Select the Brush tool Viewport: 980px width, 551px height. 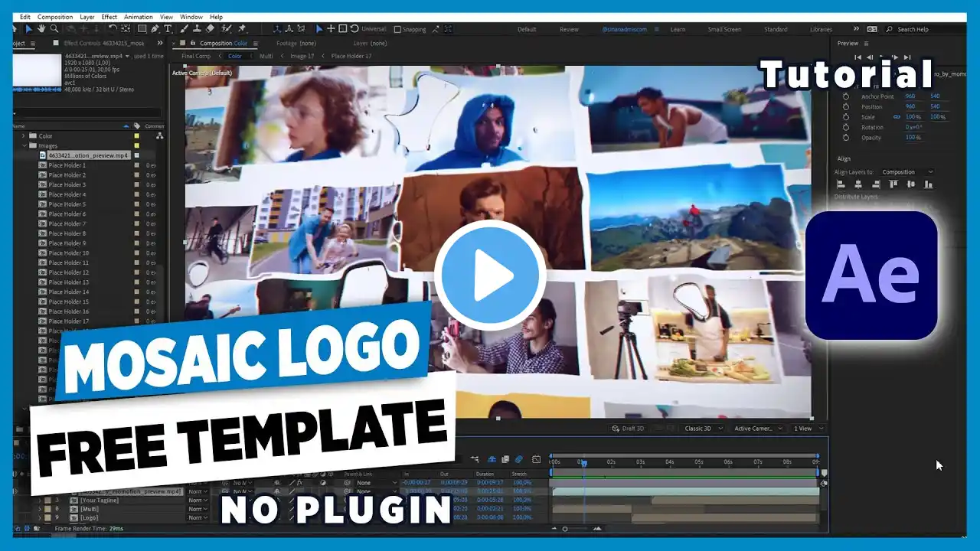[185, 29]
